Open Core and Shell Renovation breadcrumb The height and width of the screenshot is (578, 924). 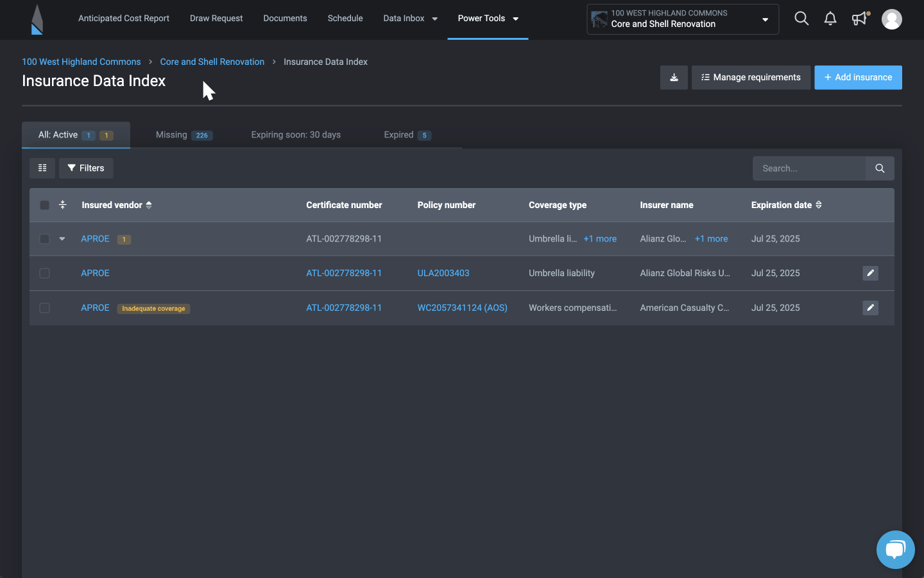click(212, 62)
